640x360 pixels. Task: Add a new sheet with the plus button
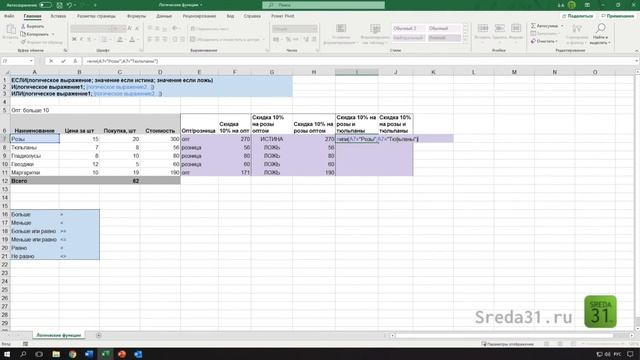click(x=98, y=335)
